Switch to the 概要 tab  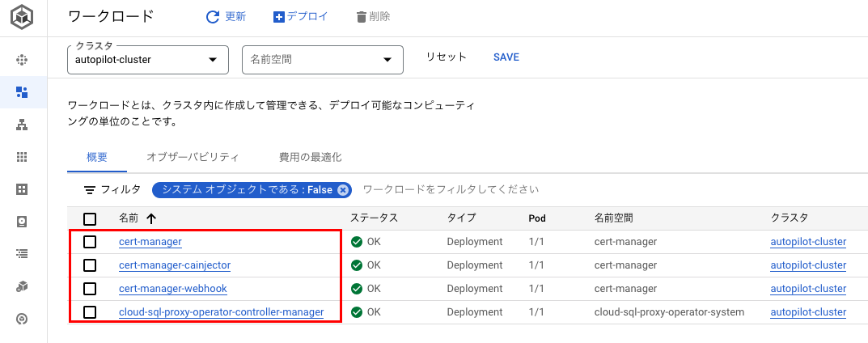pos(97,157)
